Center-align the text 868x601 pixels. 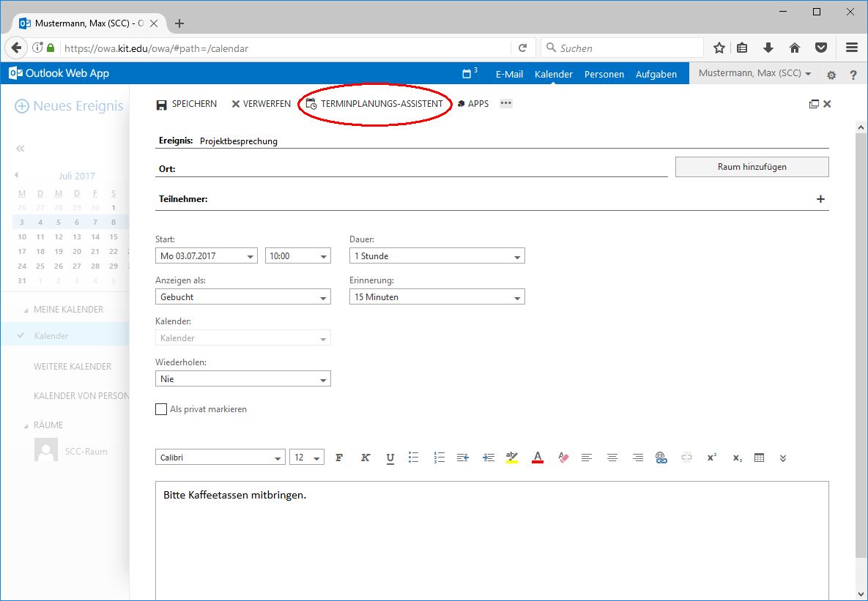[x=612, y=458]
